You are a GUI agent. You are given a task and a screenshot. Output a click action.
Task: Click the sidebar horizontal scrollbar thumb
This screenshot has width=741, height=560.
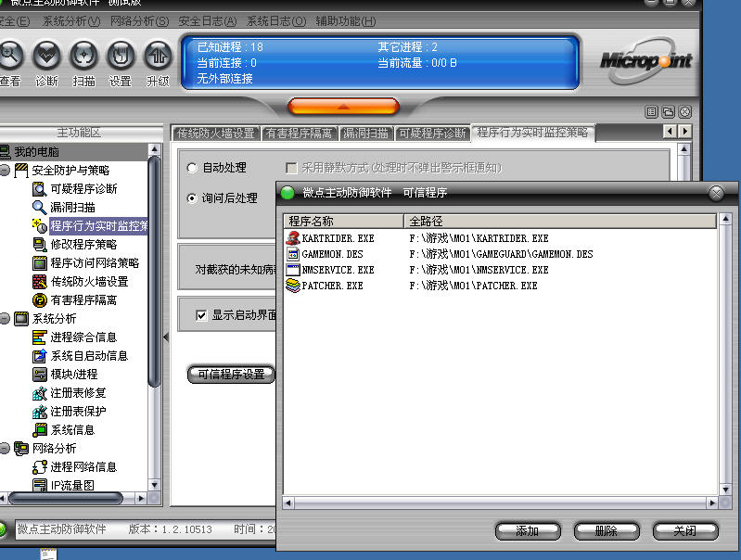[x=66, y=498]
